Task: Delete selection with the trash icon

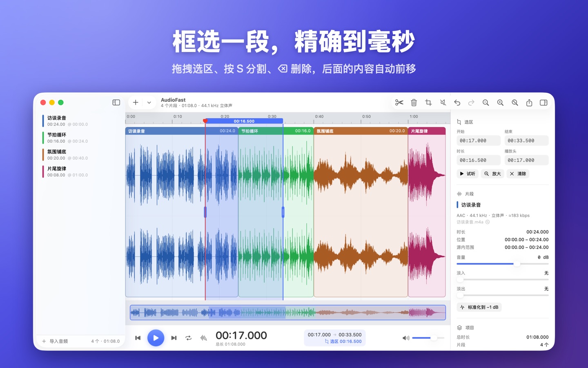Action: (414, 103)
